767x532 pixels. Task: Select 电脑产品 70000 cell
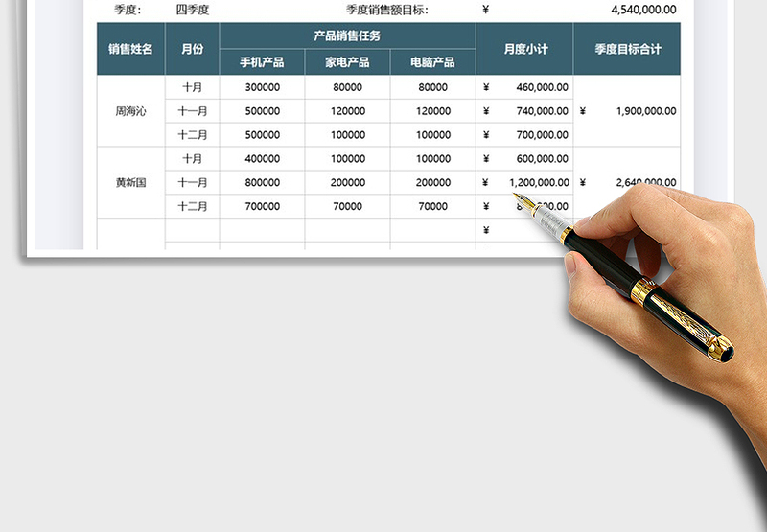[x=433, y=206]
